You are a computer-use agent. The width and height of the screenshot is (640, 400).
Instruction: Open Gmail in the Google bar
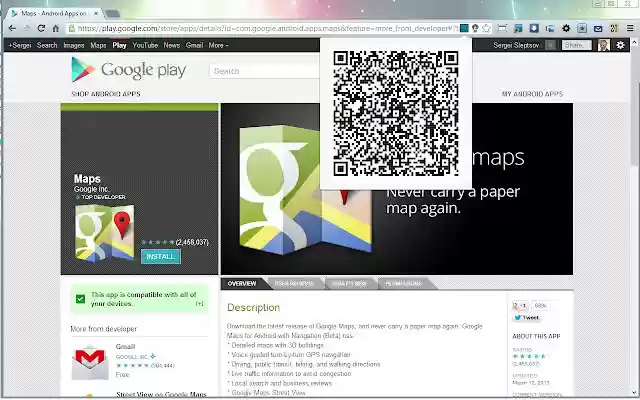coord(194,45)
